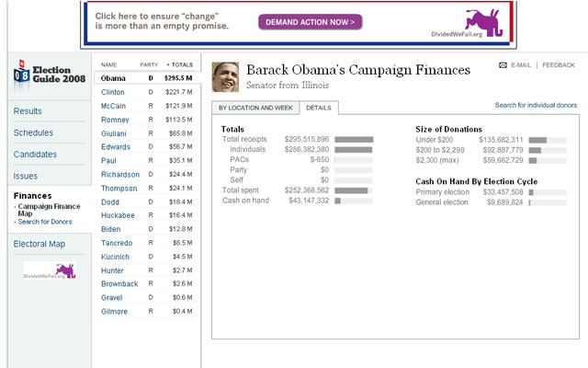Open Campaign Finance Map sublink
This screenshot has height=368, width=588.
click(49, 210)
